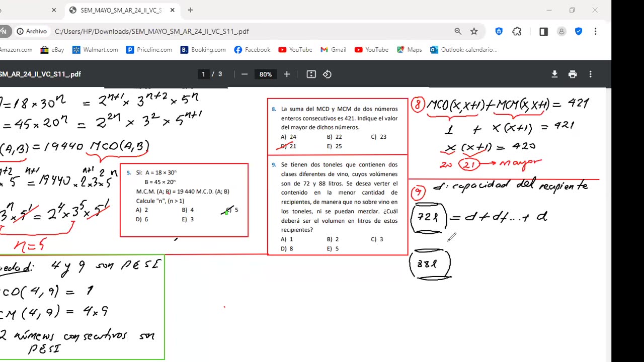Viewport: 644px width, 362px height.
Task: Open the Outlook: calendario bookmark
Action: [464, 50]
